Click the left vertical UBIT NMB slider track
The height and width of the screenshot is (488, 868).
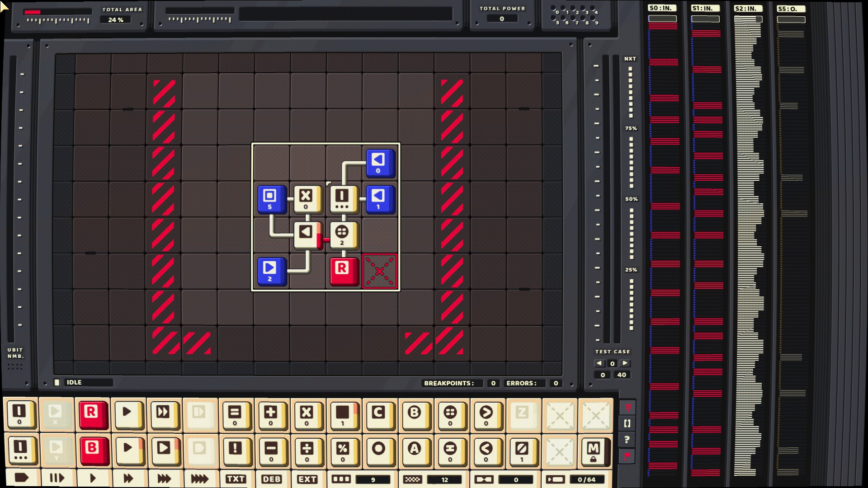coord(12,199)
